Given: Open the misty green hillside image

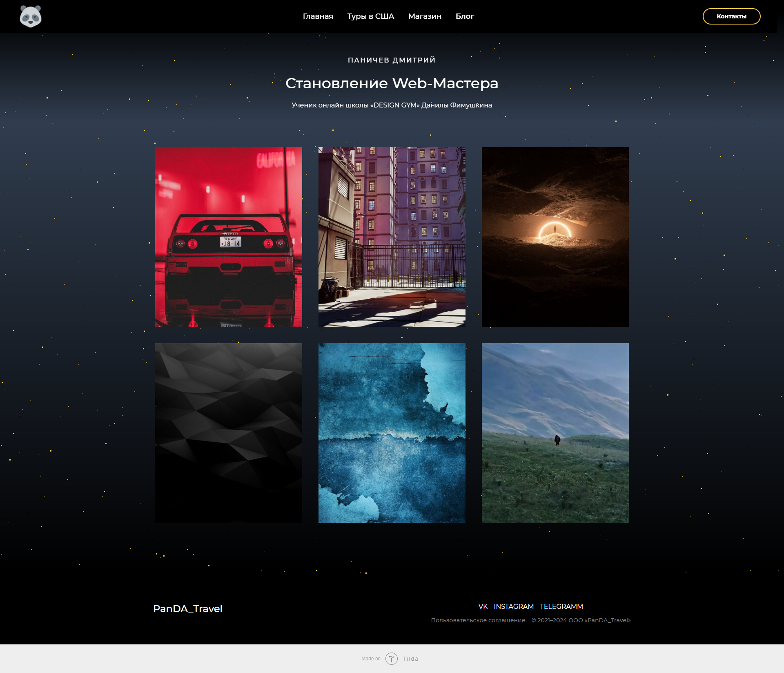Looking at the screenshot, I should click(x=555, y=433).
